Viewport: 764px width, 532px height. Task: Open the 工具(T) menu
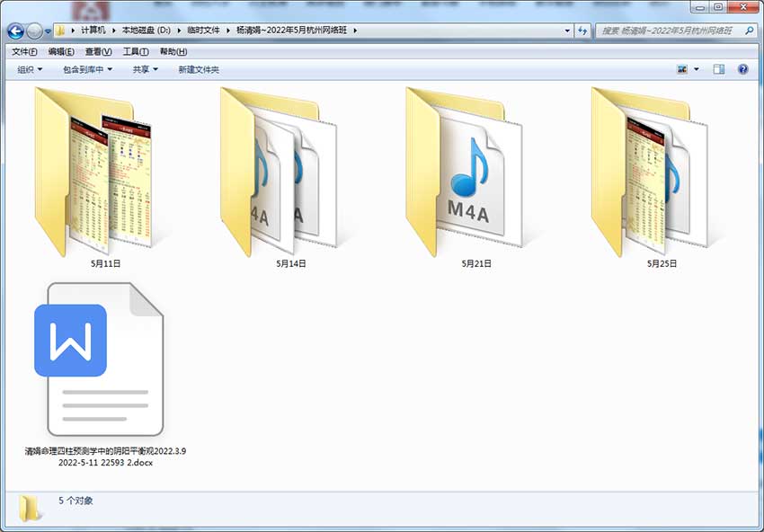coord(136,51)
